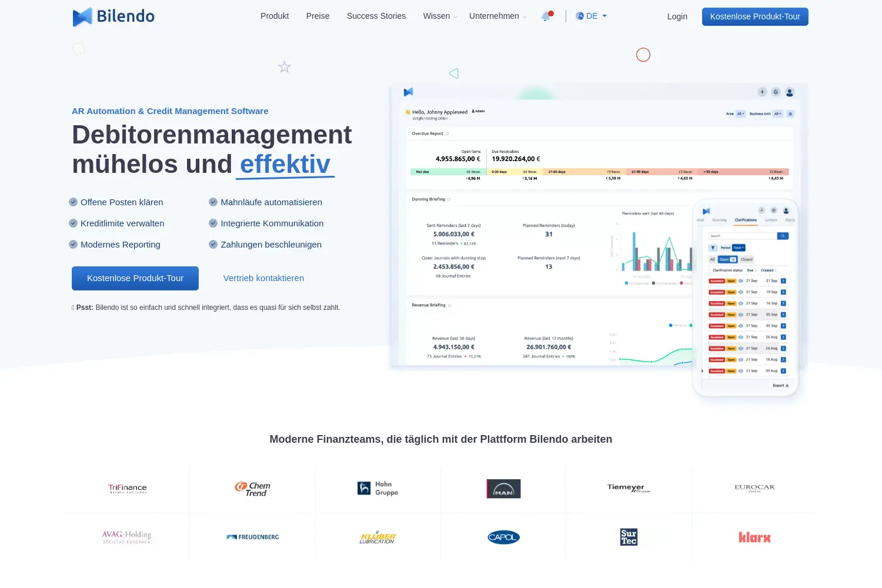Click the Bilendo logo in header
This screenshot has width=882, height=588.
click(113, 16)
